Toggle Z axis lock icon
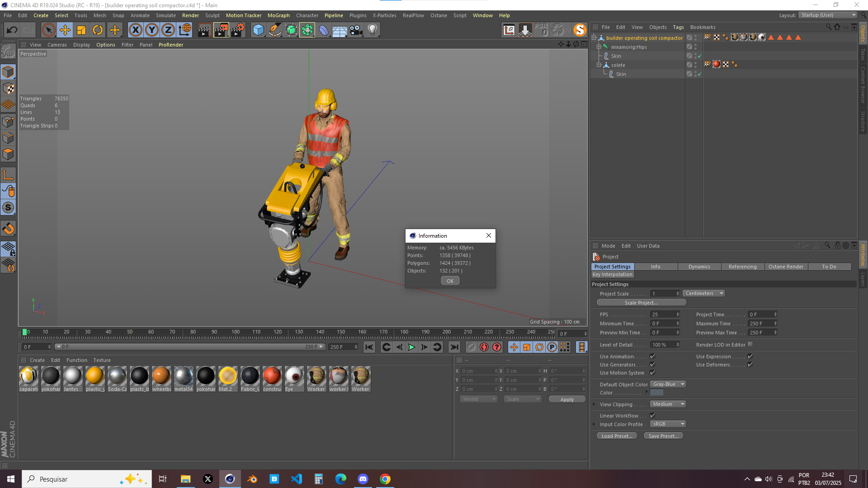 click(168, 30)
